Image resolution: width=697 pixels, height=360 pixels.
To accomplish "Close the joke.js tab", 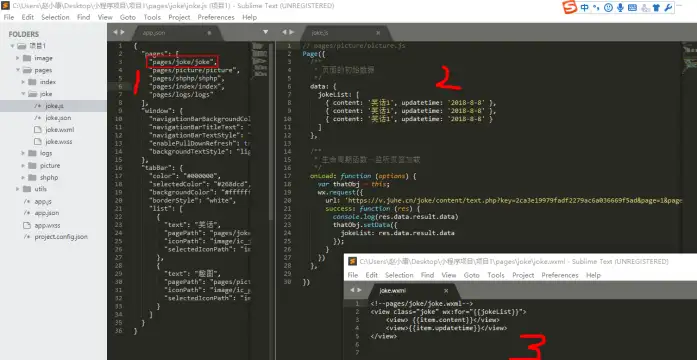I will (378, 33).
